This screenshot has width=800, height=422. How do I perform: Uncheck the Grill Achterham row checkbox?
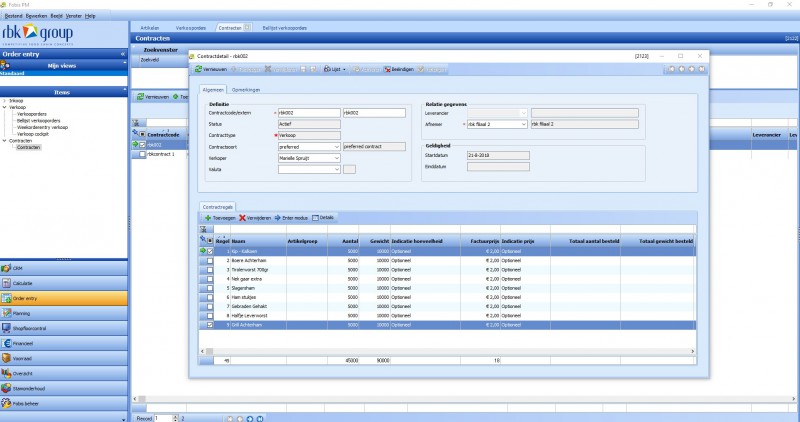(210, 325)
